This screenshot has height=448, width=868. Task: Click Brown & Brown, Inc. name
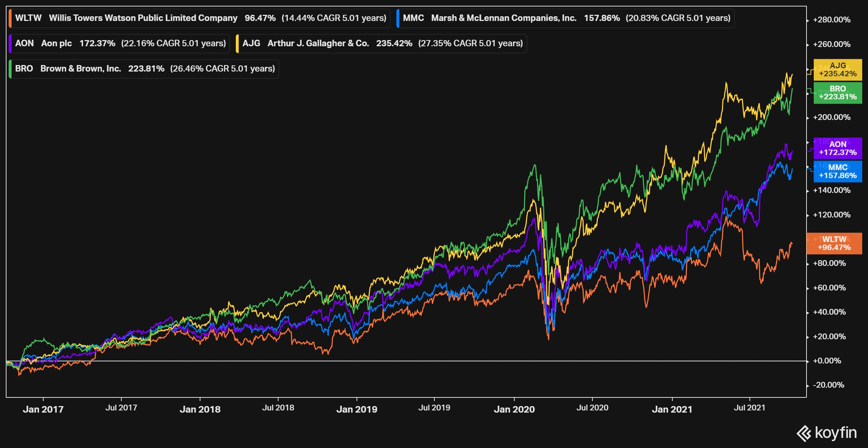[81, 69]
